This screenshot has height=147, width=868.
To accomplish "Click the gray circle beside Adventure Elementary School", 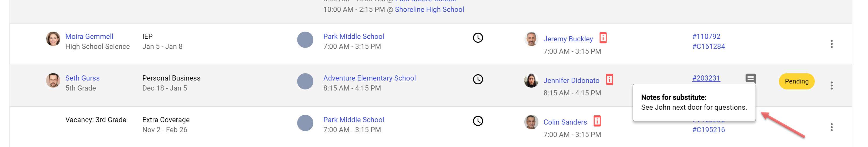I will point(305,81).
